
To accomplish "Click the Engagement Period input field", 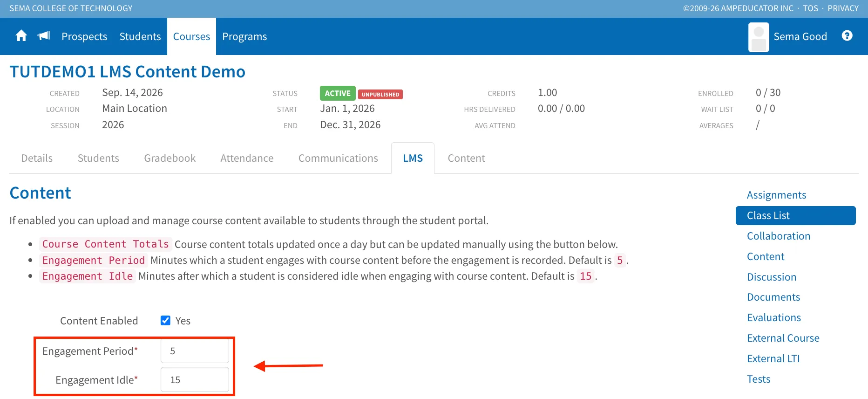I will tap(195, 351).
